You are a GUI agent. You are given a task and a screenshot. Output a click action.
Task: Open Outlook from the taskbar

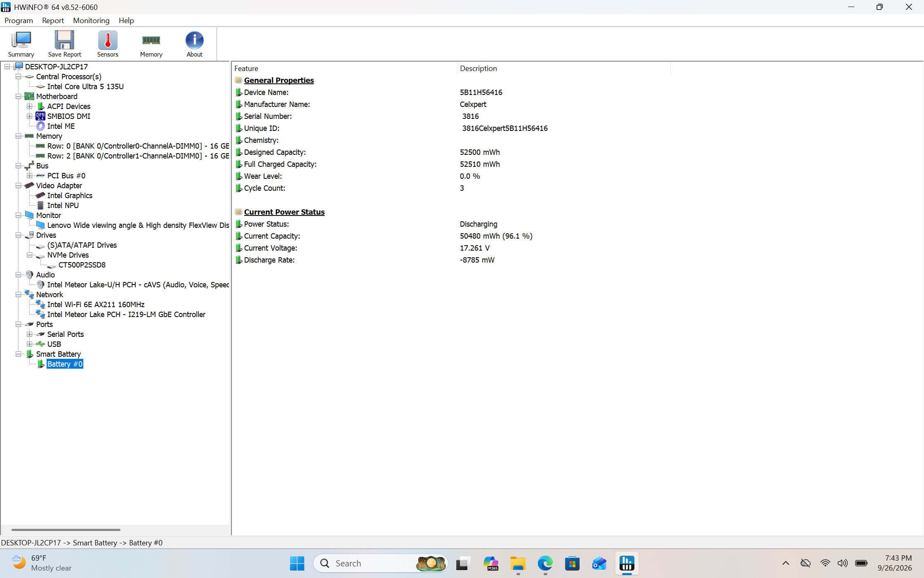[x=599, y=563]
